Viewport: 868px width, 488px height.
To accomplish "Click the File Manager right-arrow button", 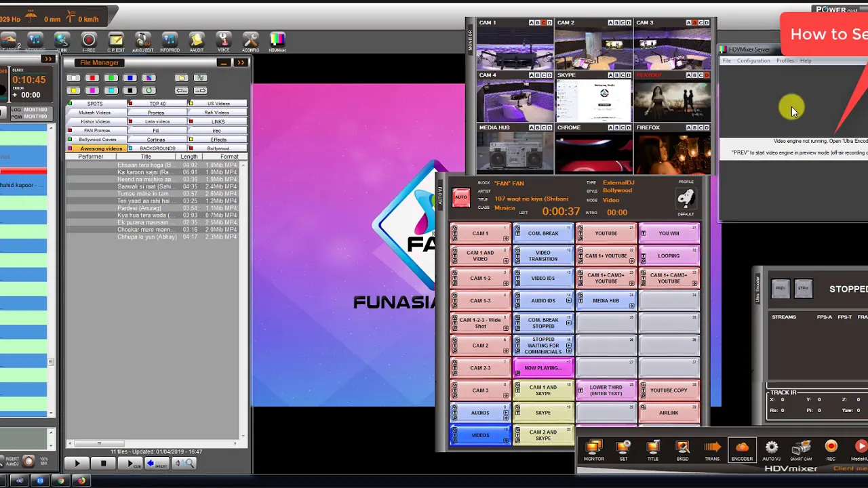I will [200, 90].
